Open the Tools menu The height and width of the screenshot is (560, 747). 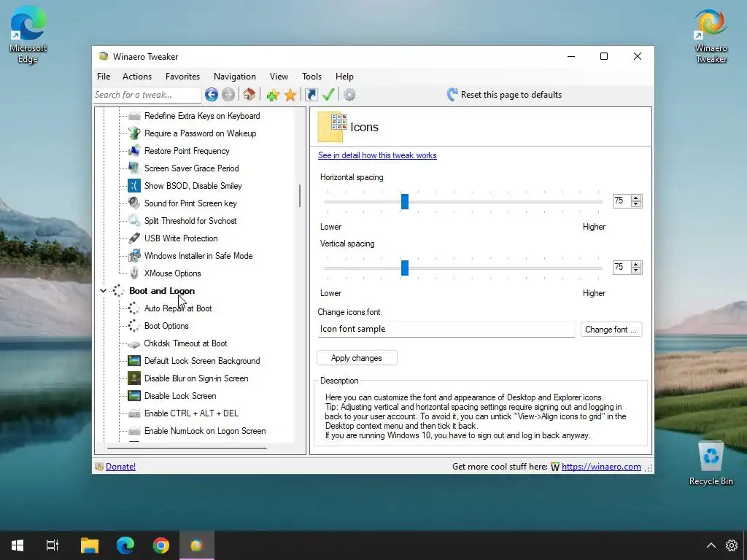(311, 76)
